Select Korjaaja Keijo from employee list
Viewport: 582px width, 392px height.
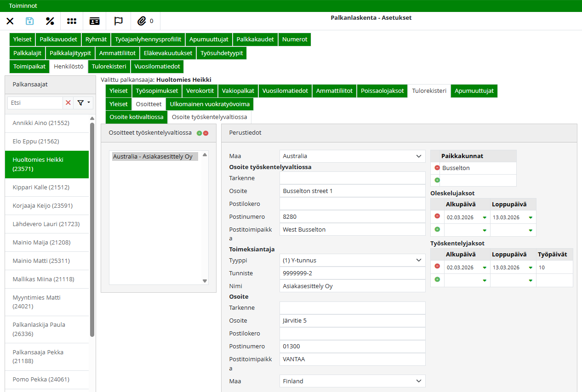42,206
